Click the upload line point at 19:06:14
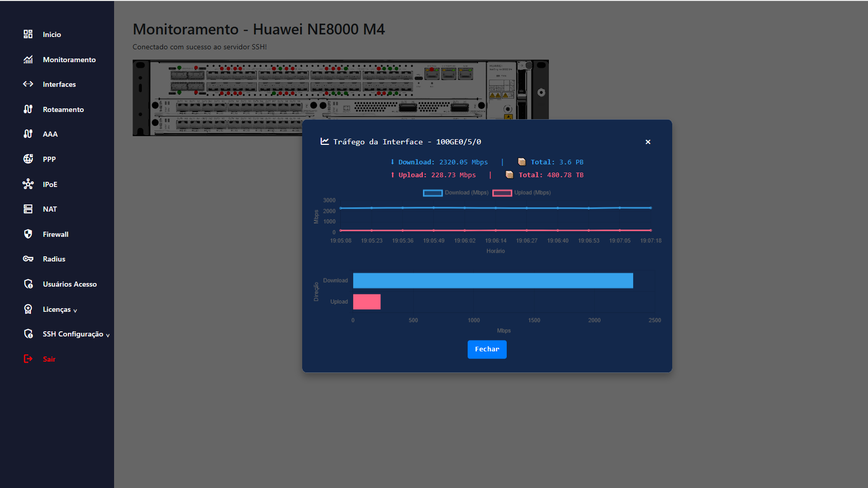This screenshot has height=488, width=868. tap(496, 230)
